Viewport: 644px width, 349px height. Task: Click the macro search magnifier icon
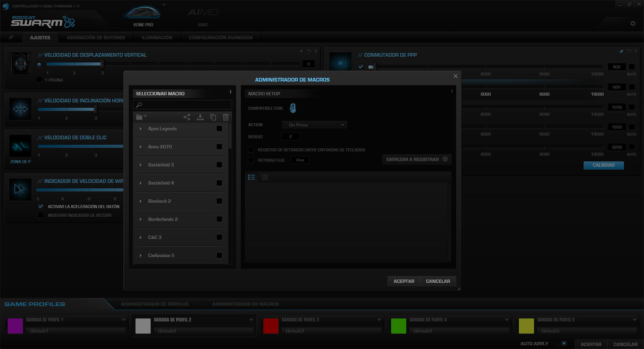[139, 105]
